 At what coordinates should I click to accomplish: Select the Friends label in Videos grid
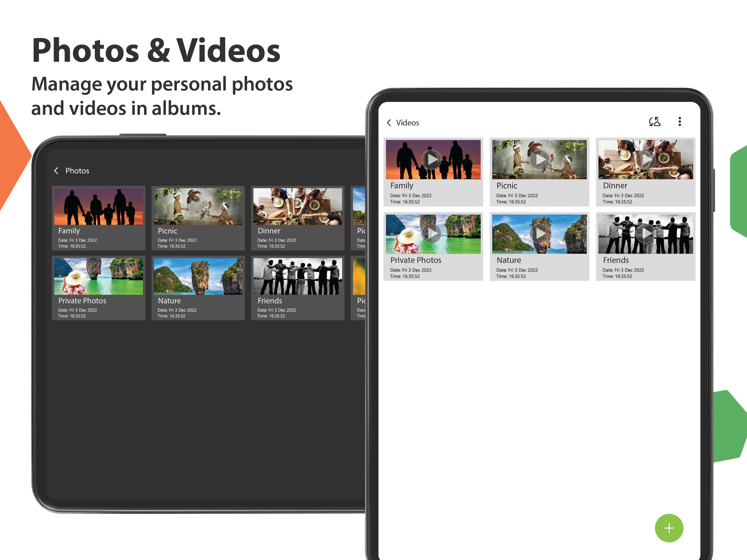[x=616, y=260]
